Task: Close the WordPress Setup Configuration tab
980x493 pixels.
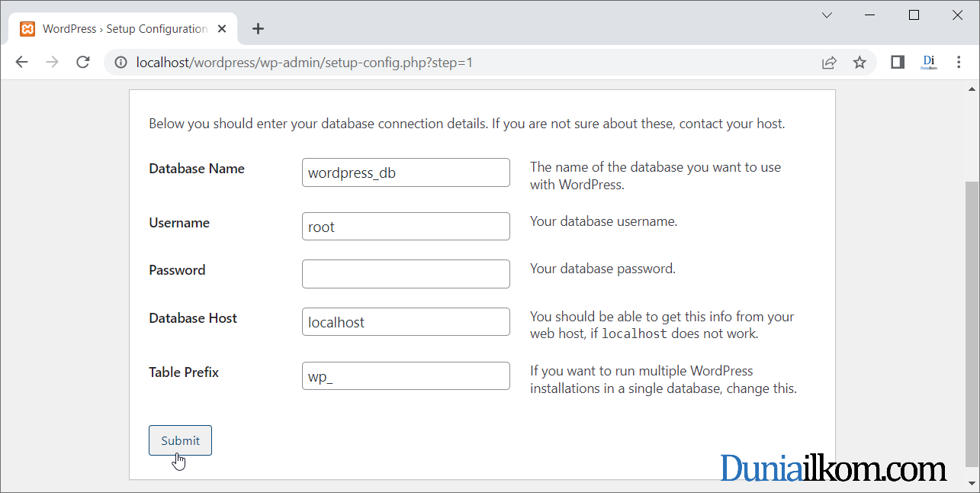Action: tap(222, 29)
